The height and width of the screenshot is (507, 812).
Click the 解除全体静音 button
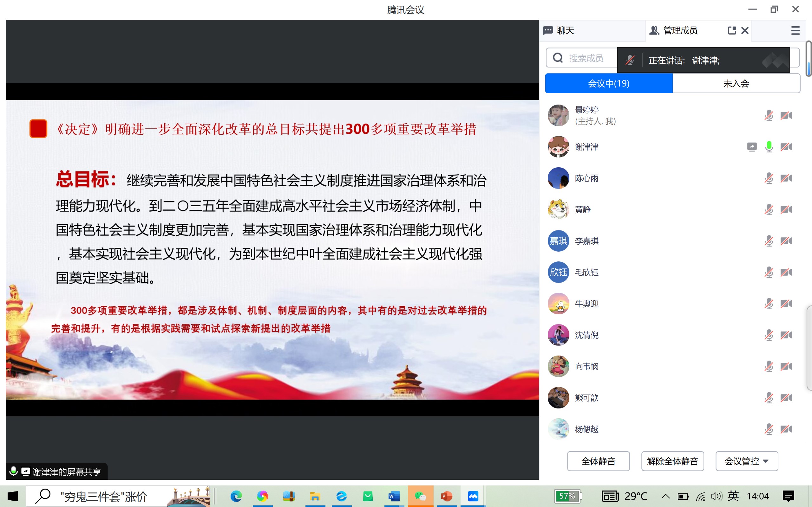(672, 461)
